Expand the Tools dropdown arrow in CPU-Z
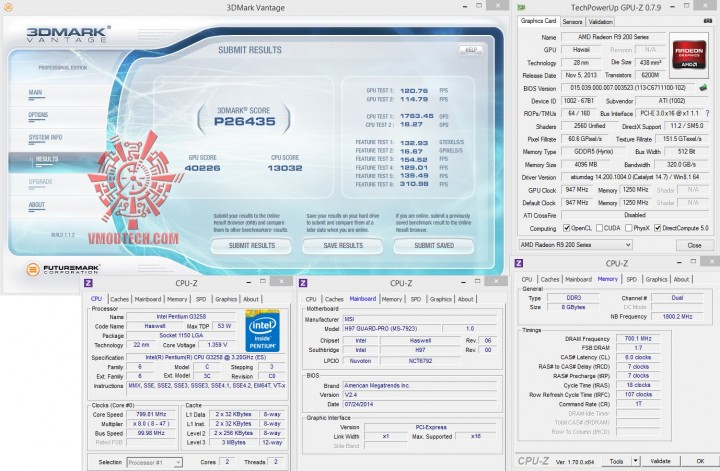Image resolution: width=720 pixels, height=471 pixels. tap(636, 461)
